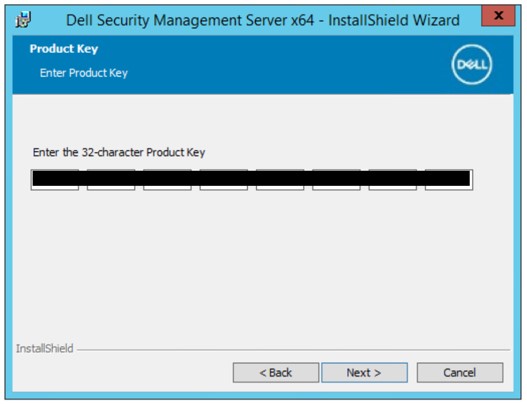Focus the fifth product key segment field
Image resolution: width=527 pixels, height=404 pixels.
coord(280,180)
